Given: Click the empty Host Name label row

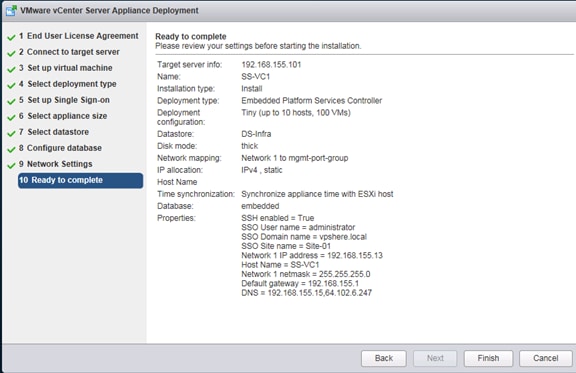Looking at the screenshot, I should tap(177, 182).
